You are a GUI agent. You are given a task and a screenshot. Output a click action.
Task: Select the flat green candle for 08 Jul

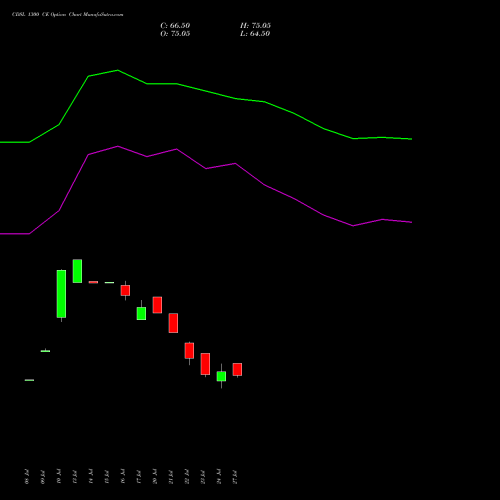(x=29, y=380)
